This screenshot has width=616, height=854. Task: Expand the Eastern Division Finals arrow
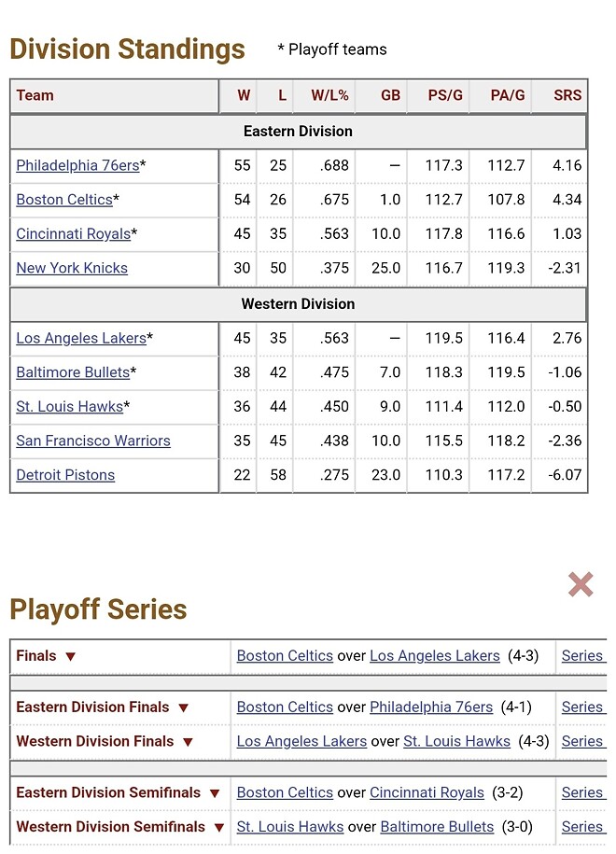[x=183, y=708]
